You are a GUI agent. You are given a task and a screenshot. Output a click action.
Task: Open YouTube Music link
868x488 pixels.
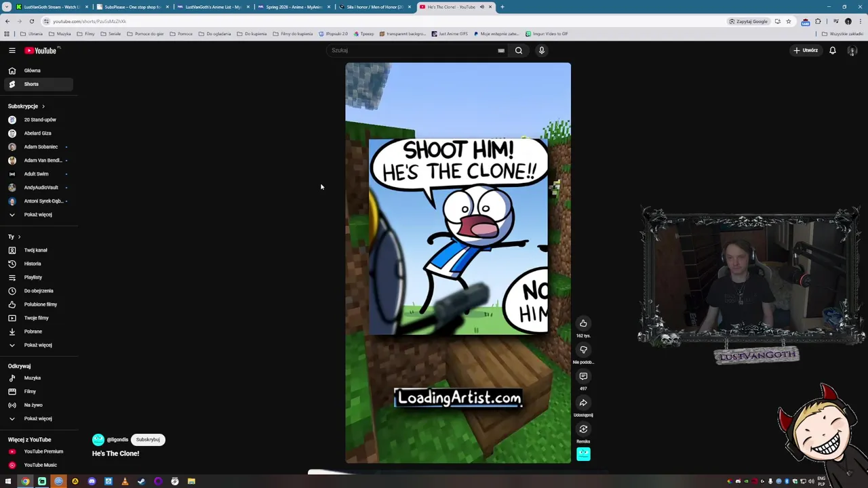coord(39,465)
